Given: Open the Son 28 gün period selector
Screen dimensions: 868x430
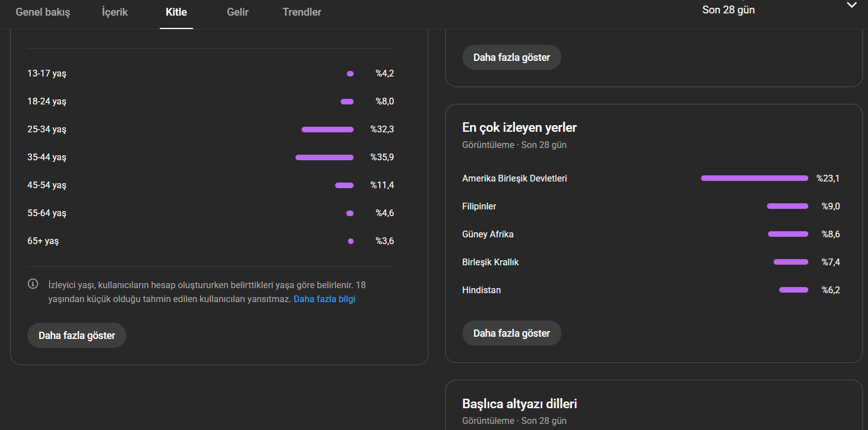Looking at the screenshot, I should coord(728,10).
